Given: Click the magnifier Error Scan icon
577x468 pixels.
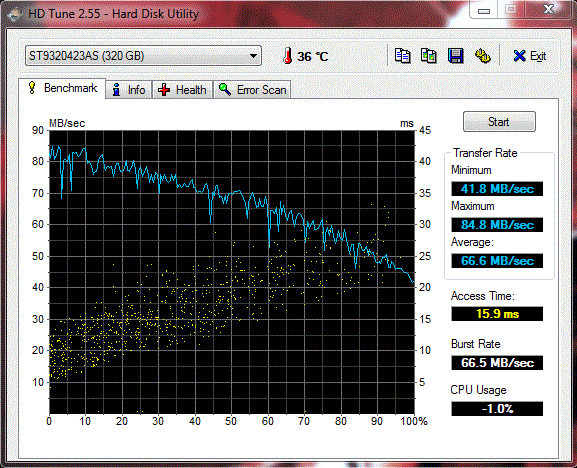Looking at the screenshot, I should 224,89.
